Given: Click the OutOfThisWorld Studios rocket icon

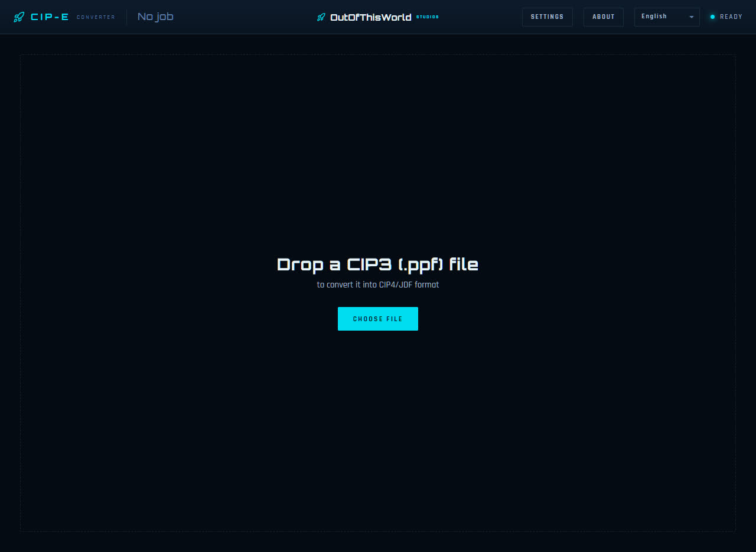Looking at the screenshot, I should coord(321,17).
